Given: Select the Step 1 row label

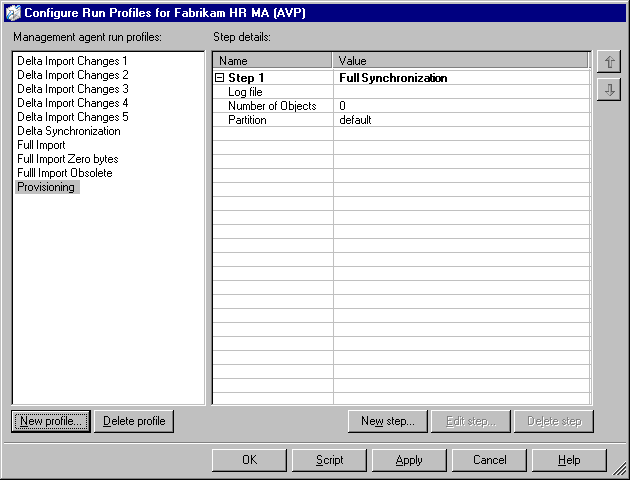Looking at the screenshot, I should click(x=246, y=78).
